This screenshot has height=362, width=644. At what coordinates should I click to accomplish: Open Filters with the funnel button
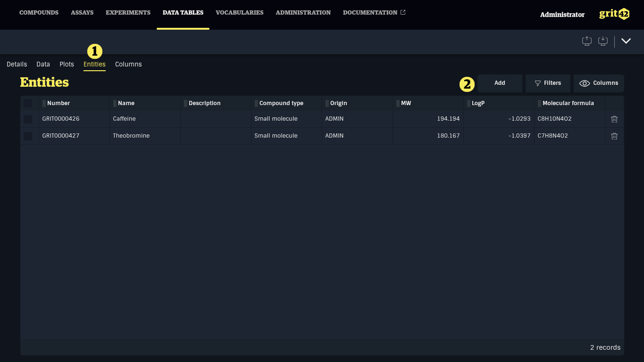547,83
